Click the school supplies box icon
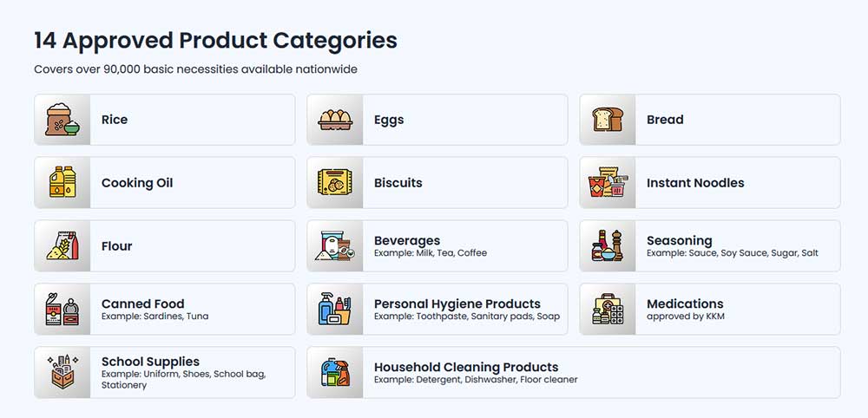 62,372
